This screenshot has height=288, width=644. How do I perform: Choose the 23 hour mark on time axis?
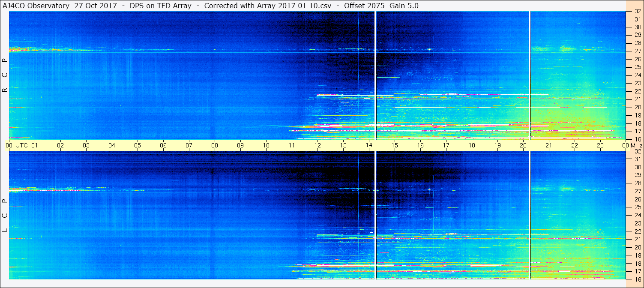pos(600,145)
